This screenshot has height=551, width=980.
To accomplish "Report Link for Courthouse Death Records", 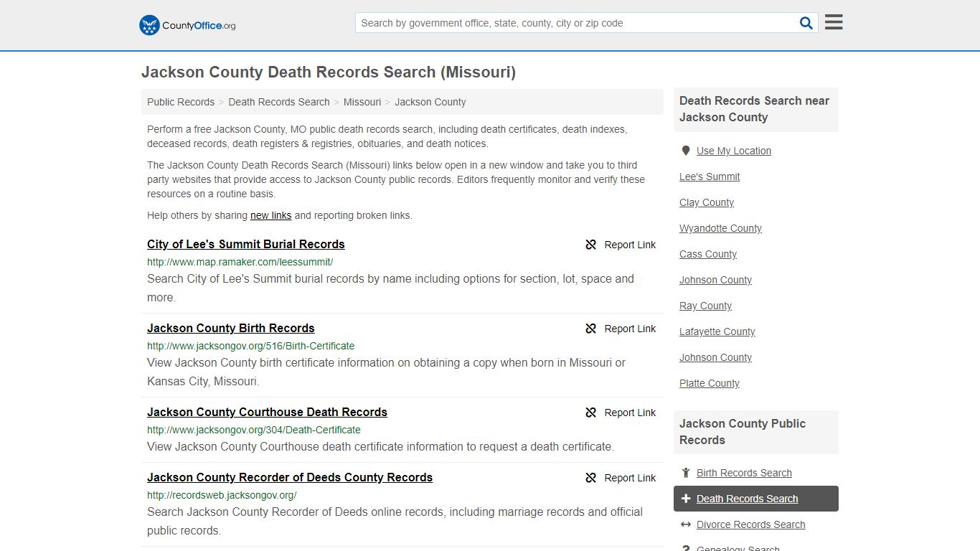I will pyautogui.click(x=621, y=413).
